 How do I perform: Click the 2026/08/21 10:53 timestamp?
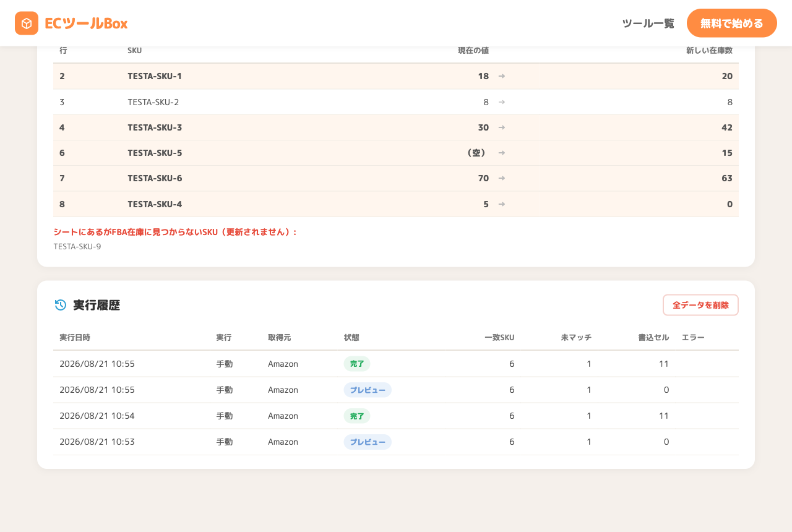pos(97,442)
